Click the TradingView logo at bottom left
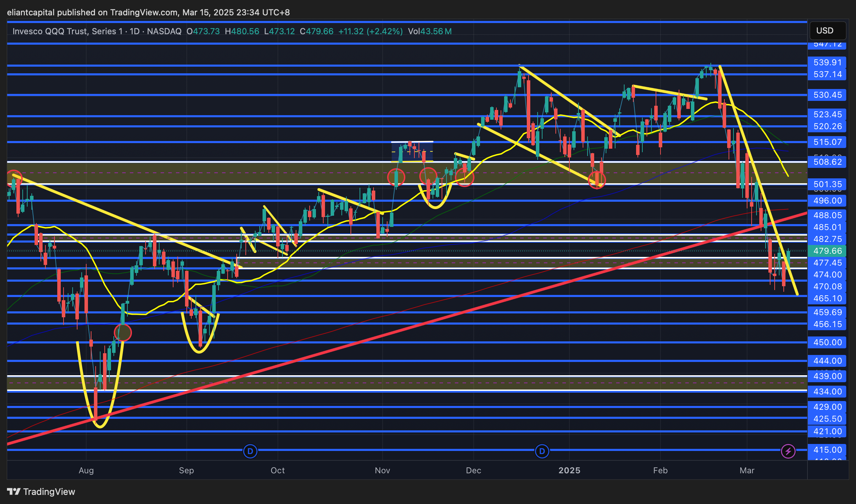This screenshot has height=504, width=856. click(x=41, y=491)
